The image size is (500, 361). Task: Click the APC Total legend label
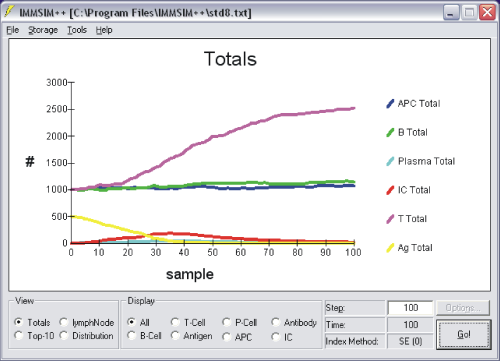[419, 104]
